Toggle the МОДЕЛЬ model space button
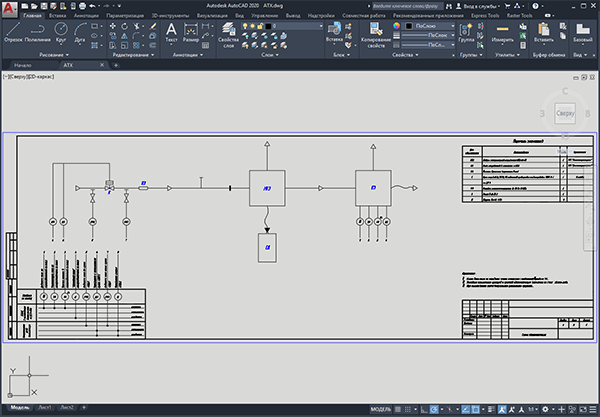 point(381,409)
